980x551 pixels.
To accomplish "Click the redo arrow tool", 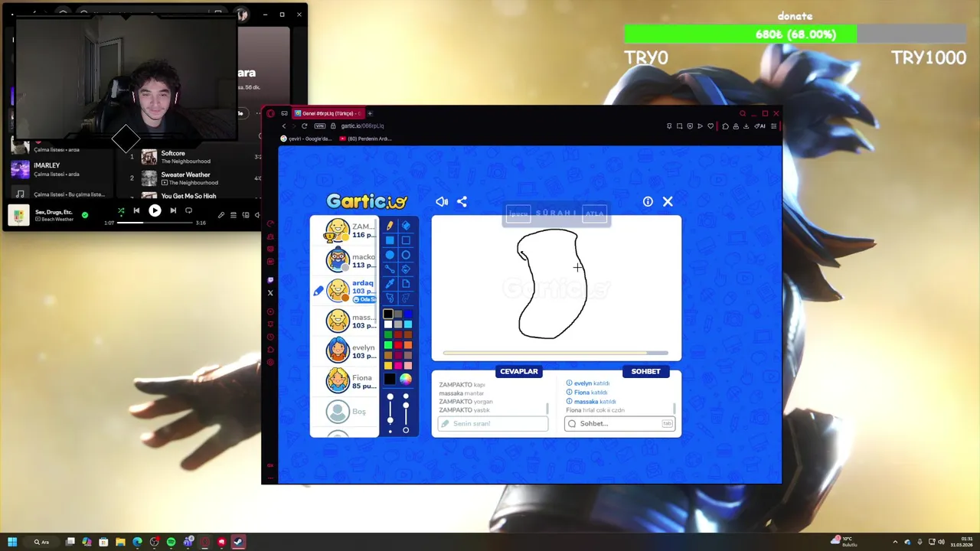I will pos(406,297).
